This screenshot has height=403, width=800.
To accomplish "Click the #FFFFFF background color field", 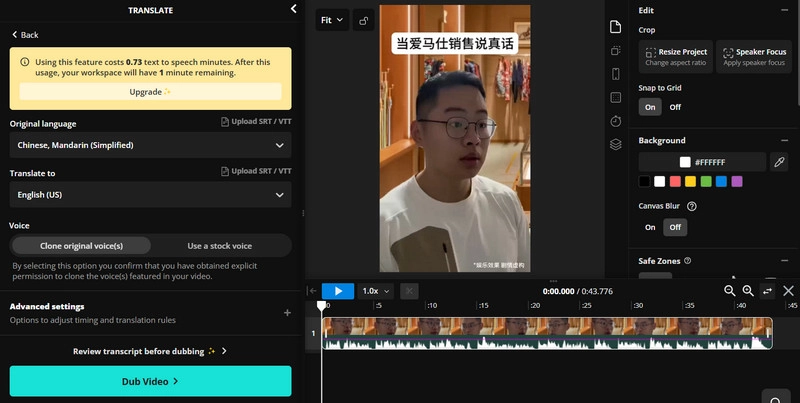I will pyautogui.click(x=703, y=162).
